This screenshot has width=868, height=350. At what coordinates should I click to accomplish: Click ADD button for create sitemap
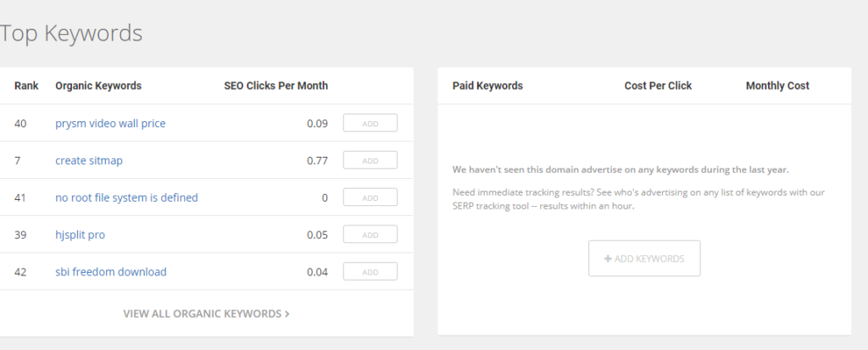(x=370, y=160)
